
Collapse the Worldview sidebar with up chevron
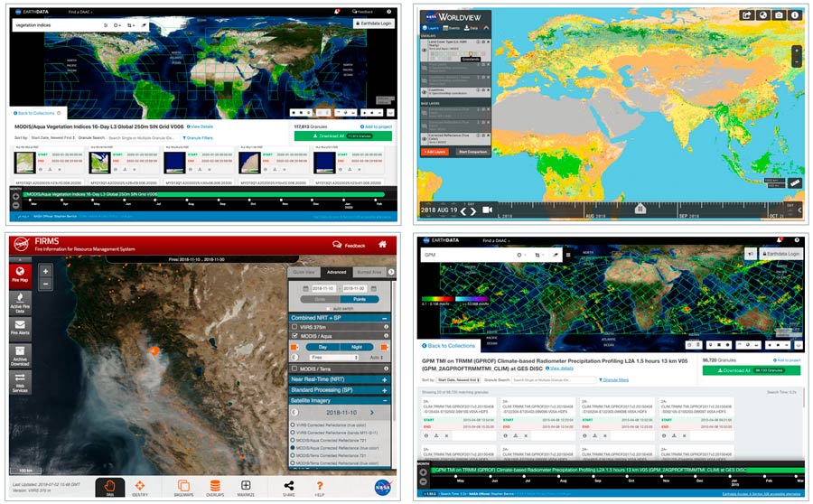coord(486,28)
